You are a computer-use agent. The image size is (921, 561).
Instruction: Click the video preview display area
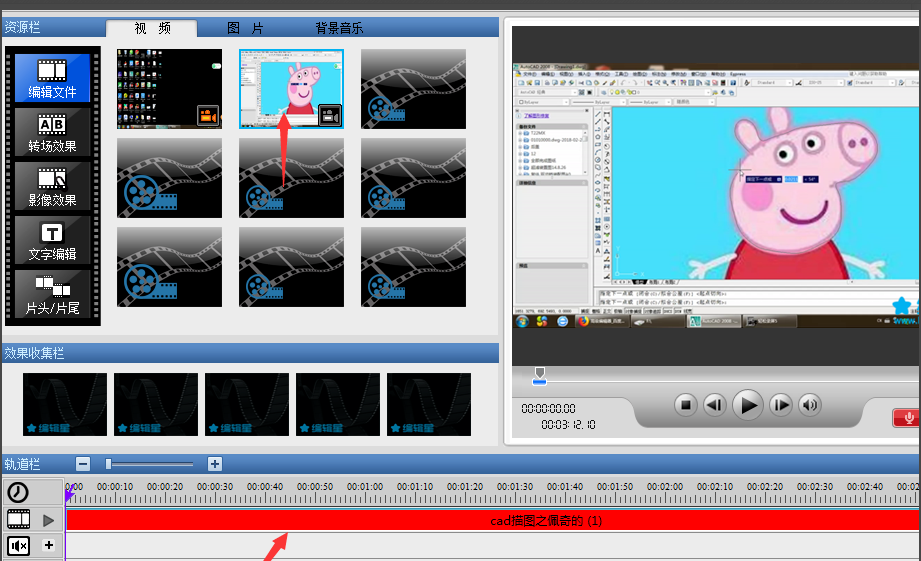(x=715, y=196)
